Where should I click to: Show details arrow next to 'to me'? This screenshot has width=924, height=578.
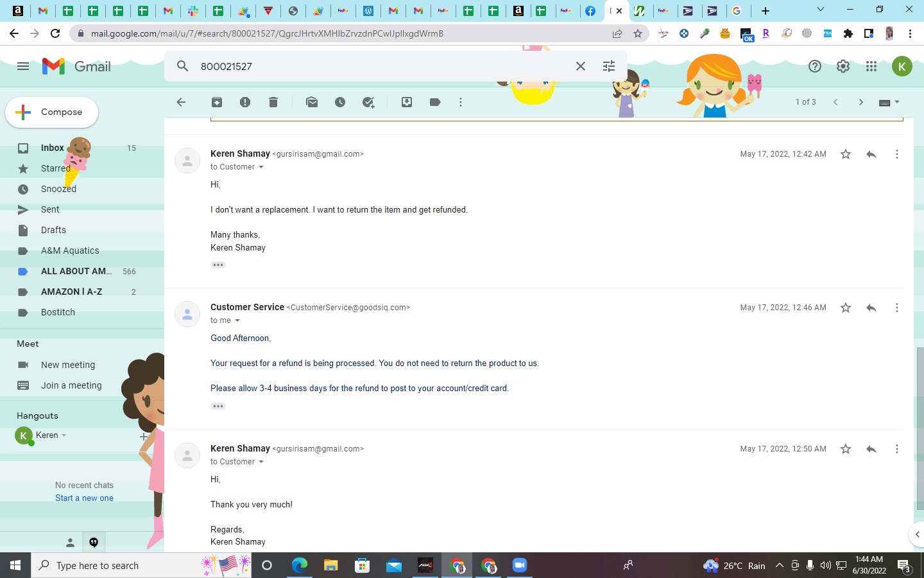[237, 320]
